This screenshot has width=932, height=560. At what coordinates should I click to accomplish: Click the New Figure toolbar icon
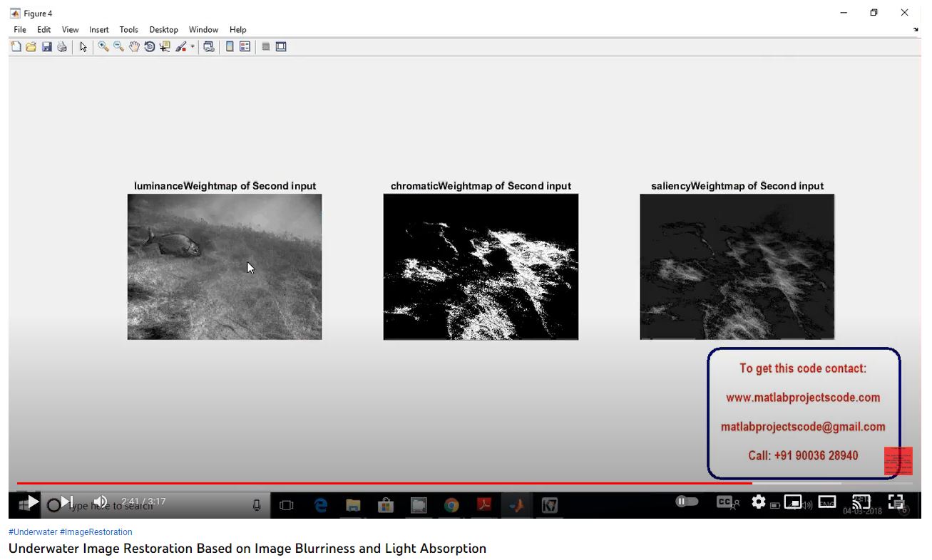click(x=16, y=47)
